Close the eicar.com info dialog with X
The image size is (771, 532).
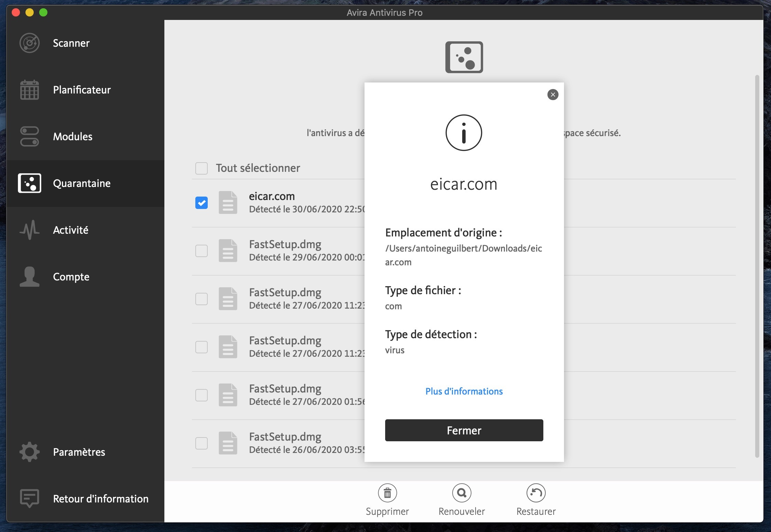tap(553, 95)
